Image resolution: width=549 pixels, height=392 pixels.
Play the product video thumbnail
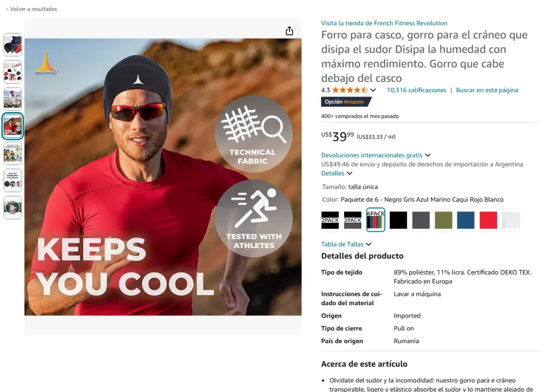13,208
